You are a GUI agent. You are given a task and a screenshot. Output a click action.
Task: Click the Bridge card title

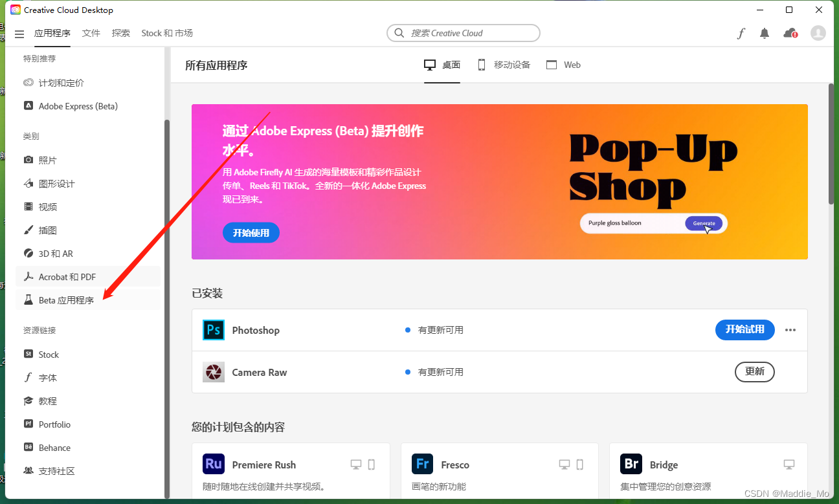click(664, 465)
